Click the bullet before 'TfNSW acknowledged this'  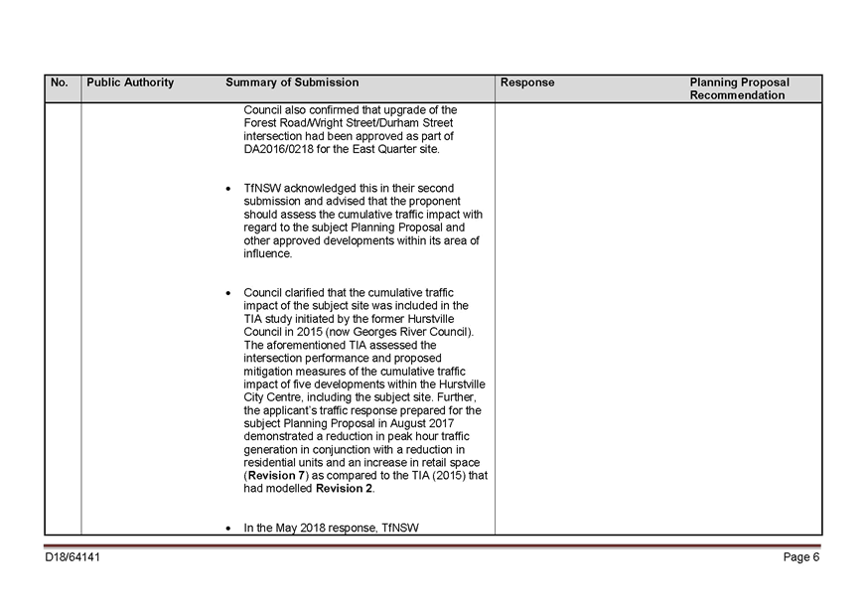(228, 188)
